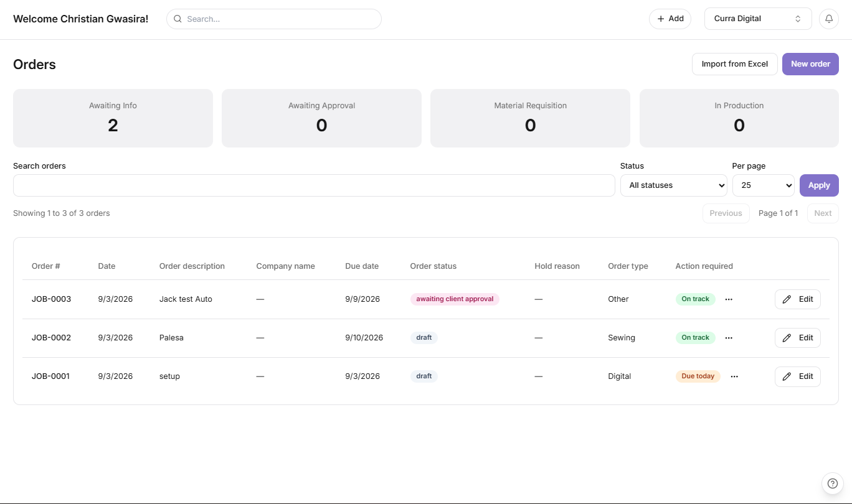This screenshot has width=852, height=504.
Task: Go to the Next page
Action: (823, 213)
